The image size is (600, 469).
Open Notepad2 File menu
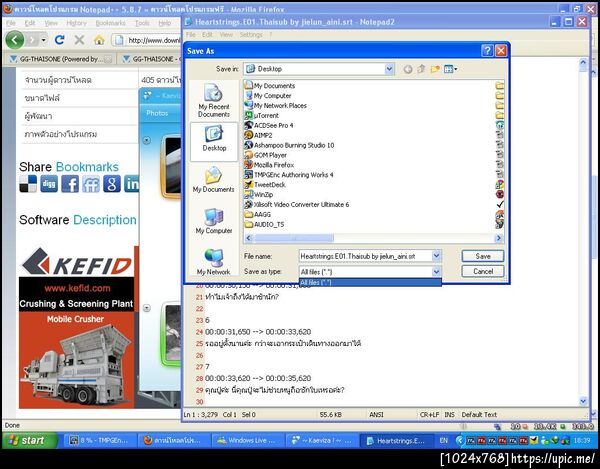191,35
